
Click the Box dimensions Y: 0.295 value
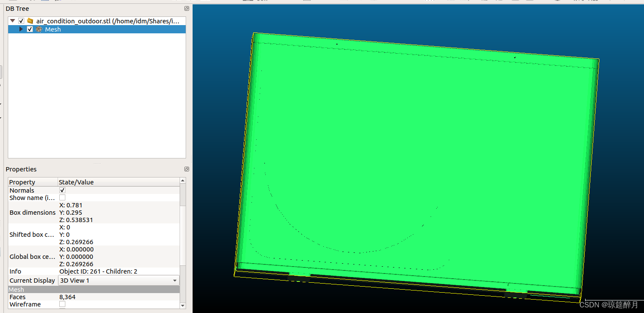tap(71, 213)
